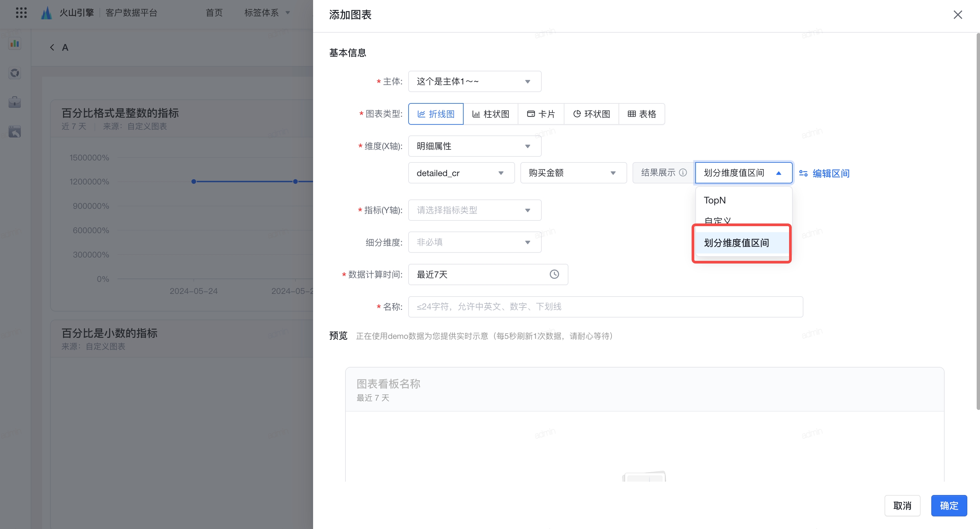The image size is (980, 529).
Task: Click the 编辑区间 settings icon
Action: 803,173
